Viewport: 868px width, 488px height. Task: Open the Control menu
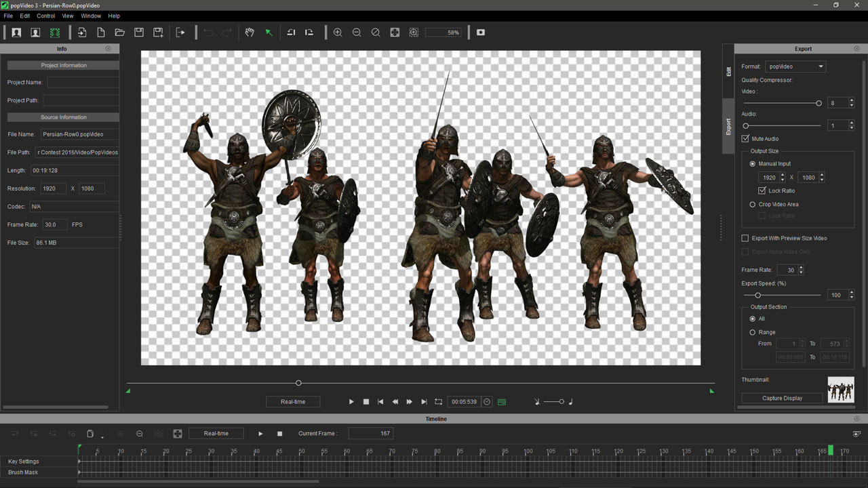46,16
